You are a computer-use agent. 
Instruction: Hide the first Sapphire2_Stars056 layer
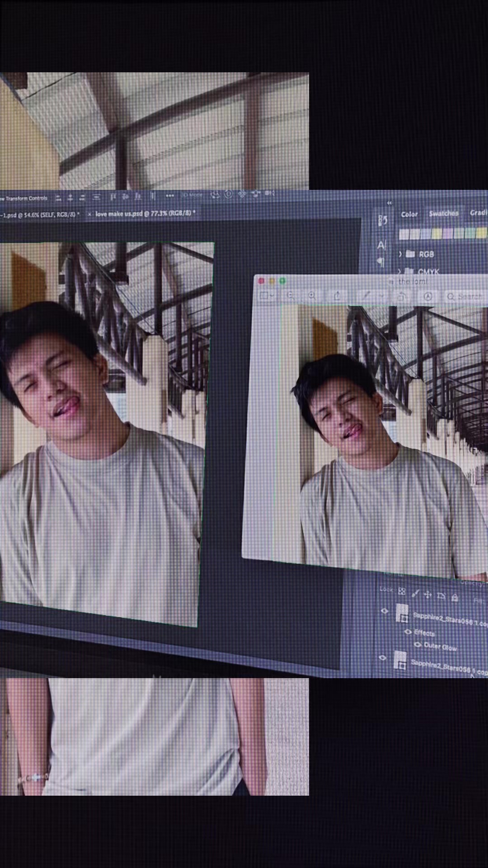coord(385,611)
